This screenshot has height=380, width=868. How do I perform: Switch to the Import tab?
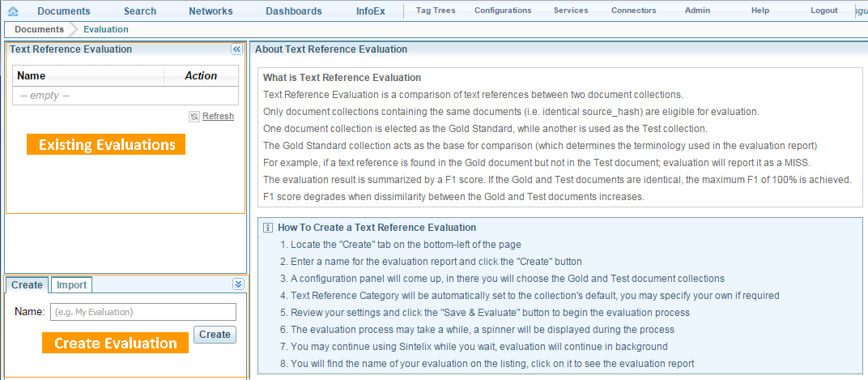(72, 285)
